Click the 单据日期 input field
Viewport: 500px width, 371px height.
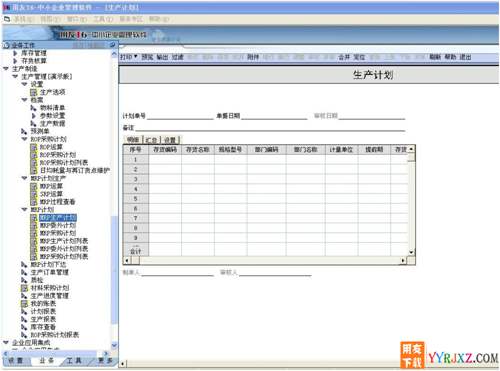coord(274,116)
